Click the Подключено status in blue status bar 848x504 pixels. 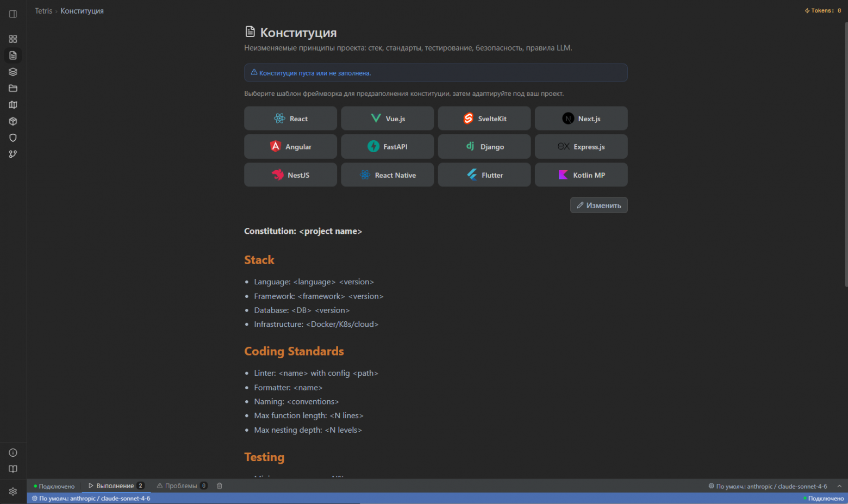(824, 499)
